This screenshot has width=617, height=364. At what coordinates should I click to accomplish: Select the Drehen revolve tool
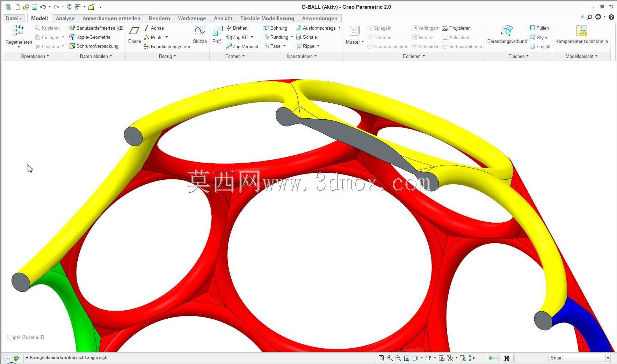[x=237, y=28]
